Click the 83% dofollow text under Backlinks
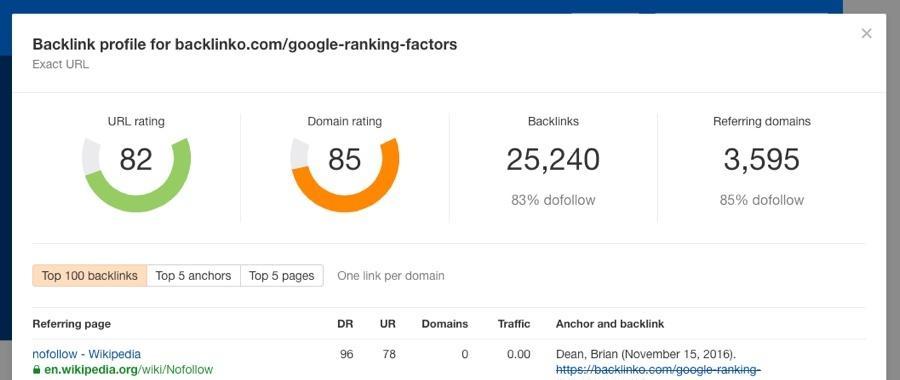The height and width of the screenshot is (380, 900). pyautogui.click(x=553, y=200)
